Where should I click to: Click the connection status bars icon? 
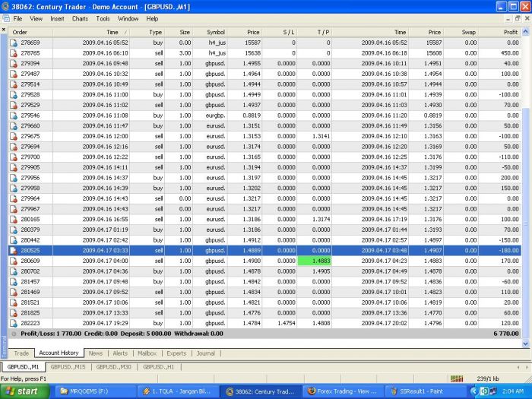tap(457, 378)
